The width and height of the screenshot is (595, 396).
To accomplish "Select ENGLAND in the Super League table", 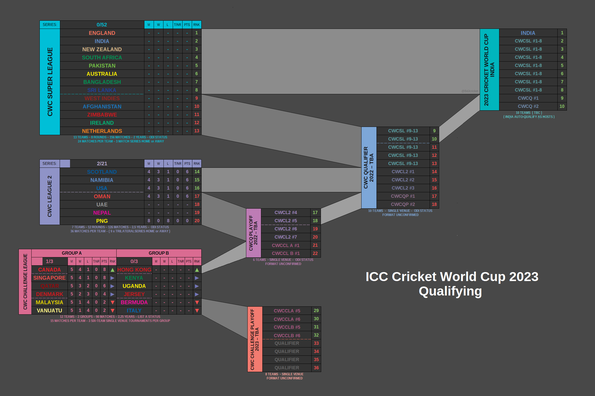I will tap(102, 33).
